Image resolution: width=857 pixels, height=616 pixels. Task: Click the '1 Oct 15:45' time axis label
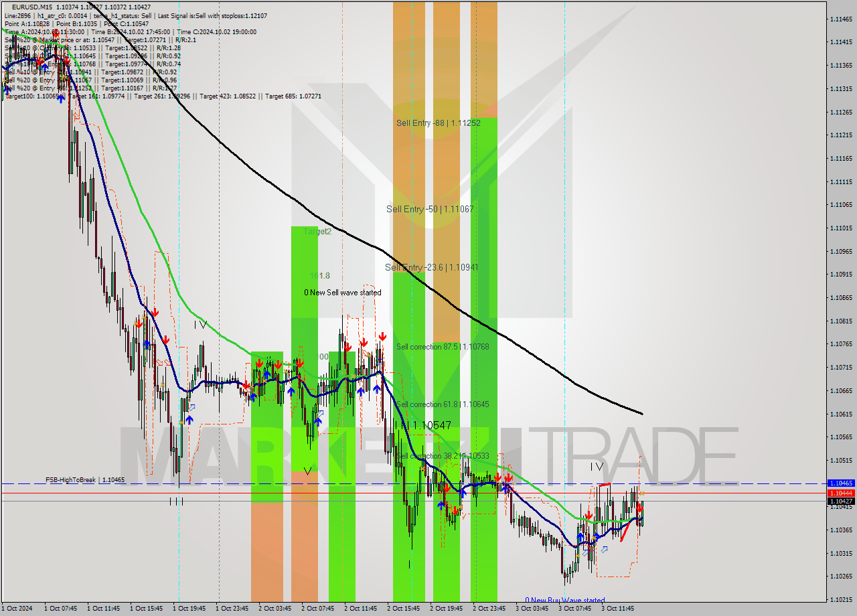pyautogui.click(x=147, y=609)
